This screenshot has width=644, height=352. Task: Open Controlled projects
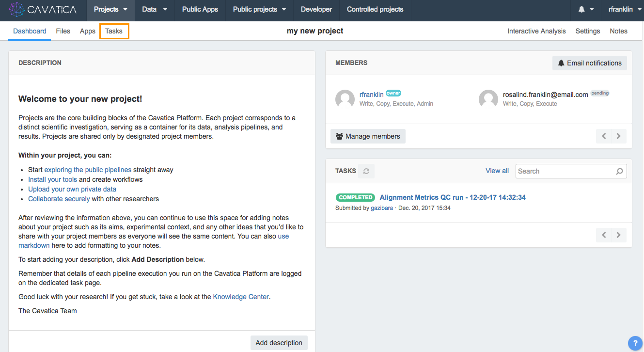375,9
